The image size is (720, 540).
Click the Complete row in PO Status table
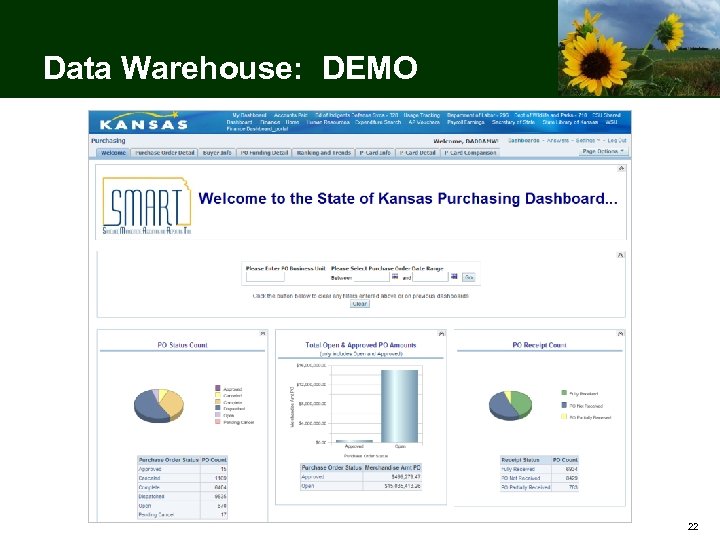(182, 487)
